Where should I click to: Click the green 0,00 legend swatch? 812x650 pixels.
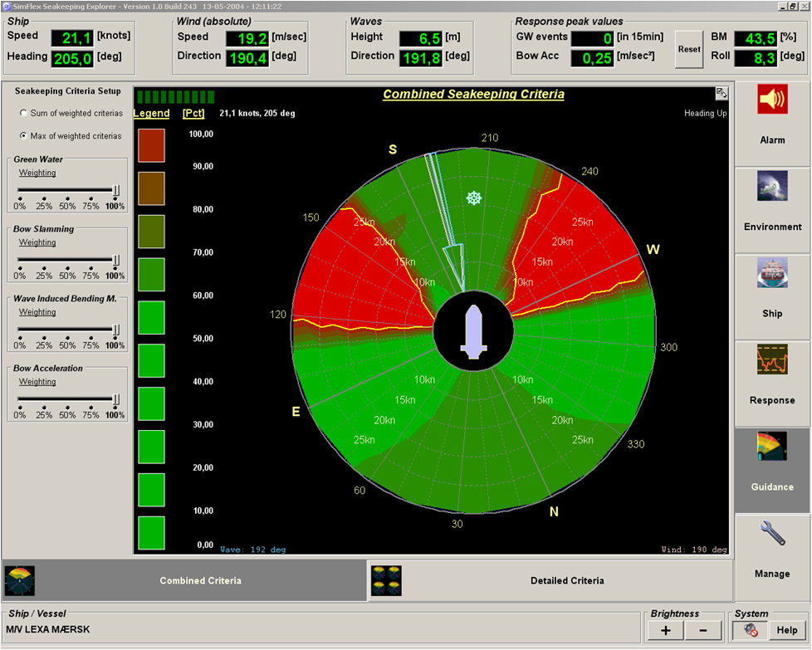click(x=151, y=532)
